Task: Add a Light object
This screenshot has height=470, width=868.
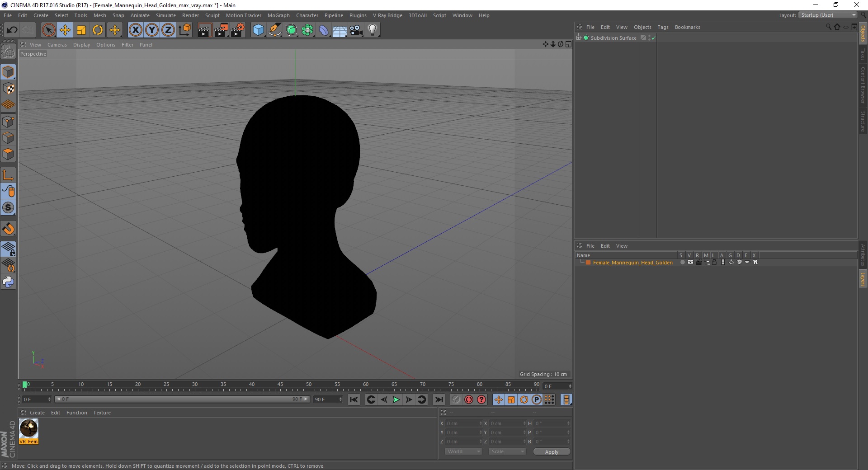Action: (x=373, y=30)
